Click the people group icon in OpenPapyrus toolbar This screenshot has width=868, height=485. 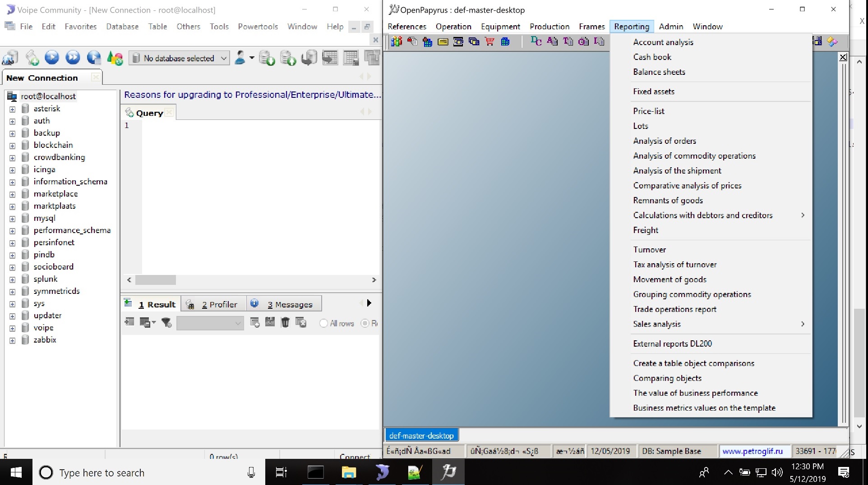coord(397,42)
